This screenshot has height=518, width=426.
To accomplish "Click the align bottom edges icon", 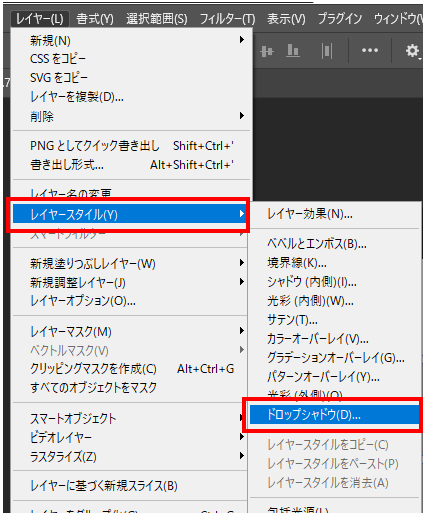I will pos(293,51).
